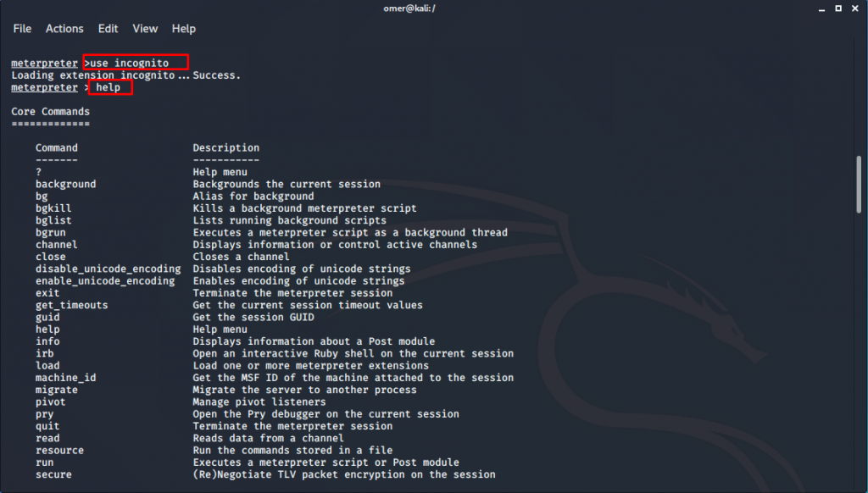Image resolution: width=868 pixels, height=493 pixels.
Task: Click the pivot command entry
Action: coord(51,402)
